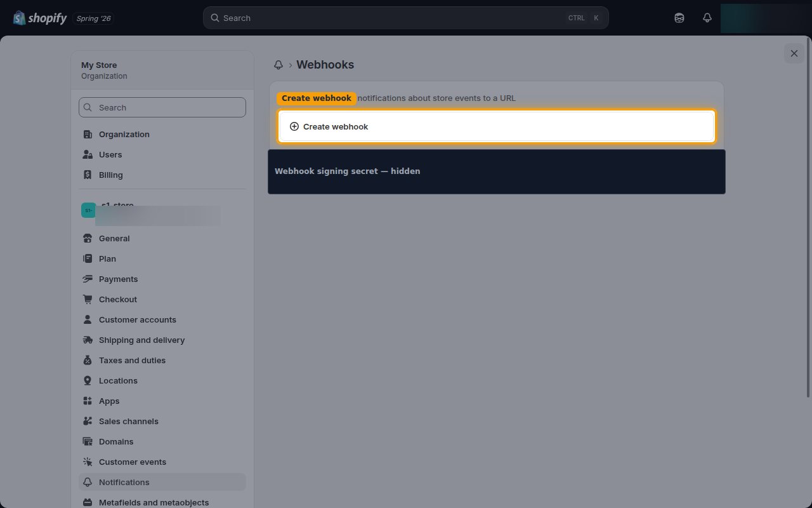Click the Plan icon
Screen dimensions: 812x508
click(88, 258)
